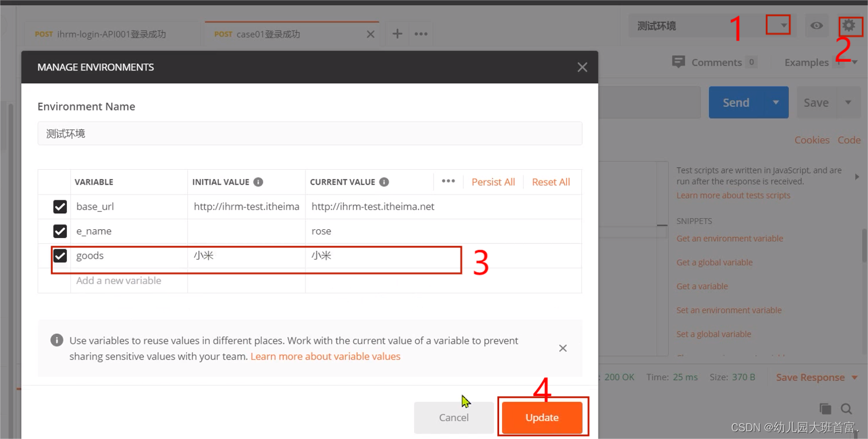Click the Send request button
The image size is (868, 439).
point(736,102)
